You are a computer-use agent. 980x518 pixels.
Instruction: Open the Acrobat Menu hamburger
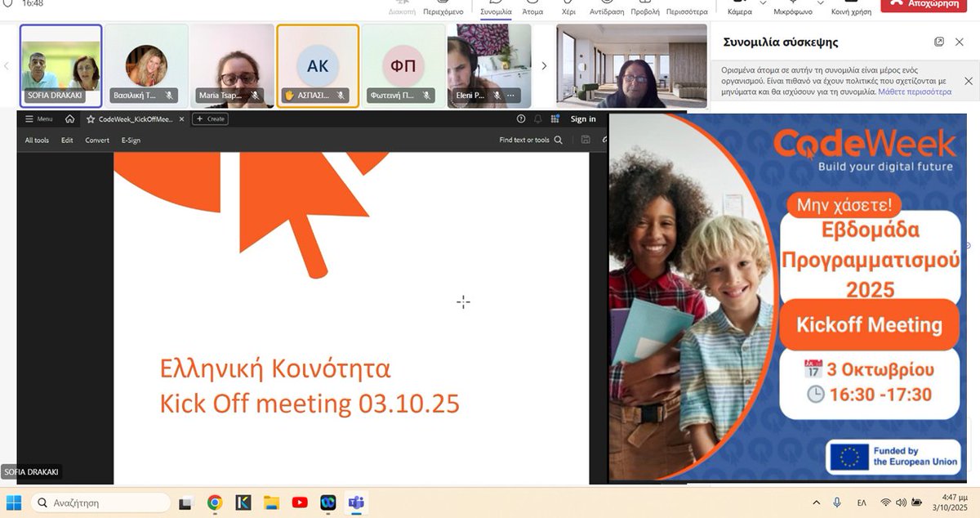click(38, 118)
